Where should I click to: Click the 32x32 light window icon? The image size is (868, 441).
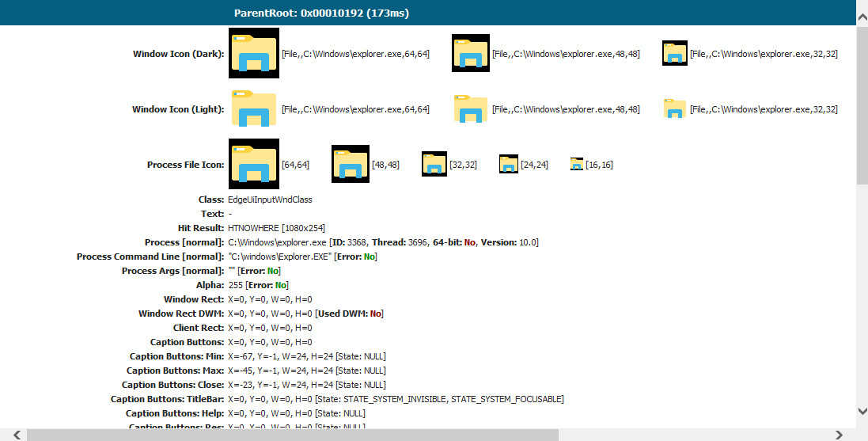[x=675, y=108]
